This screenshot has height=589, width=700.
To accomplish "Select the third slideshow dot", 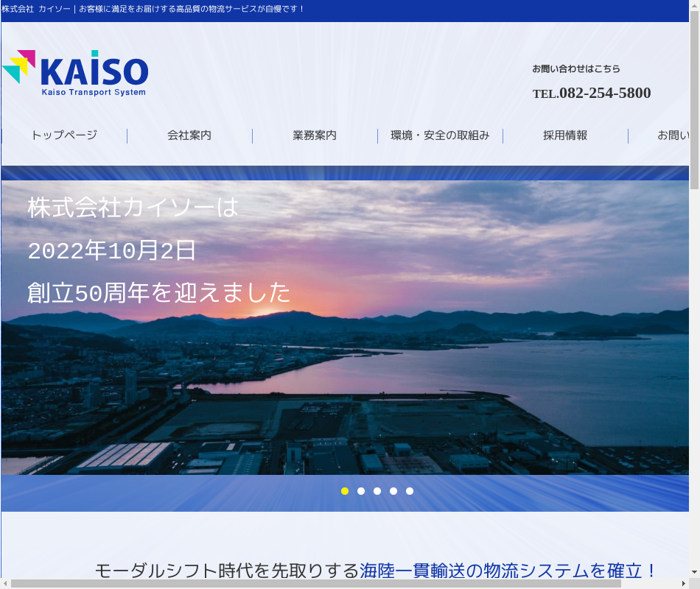I will click(x=377, y=491).
